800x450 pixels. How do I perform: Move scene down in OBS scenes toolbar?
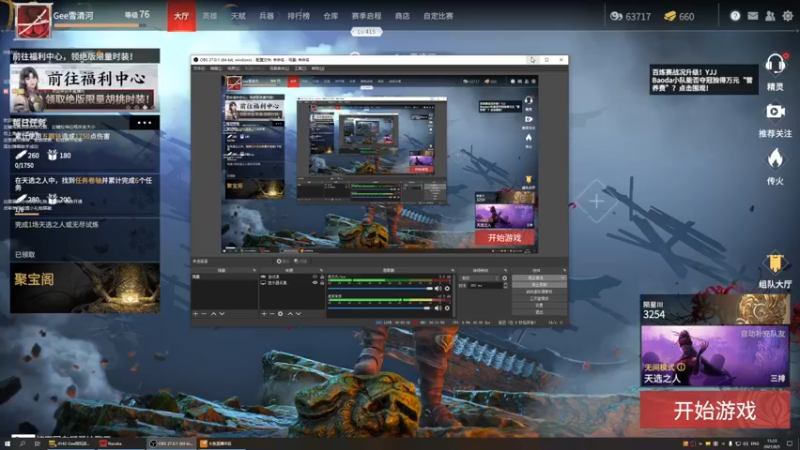coord(222,314)
